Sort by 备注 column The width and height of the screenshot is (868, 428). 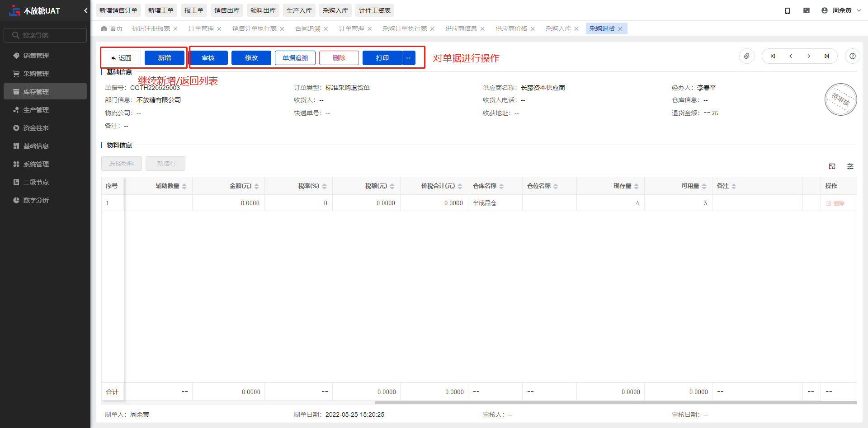pos(734,186)
